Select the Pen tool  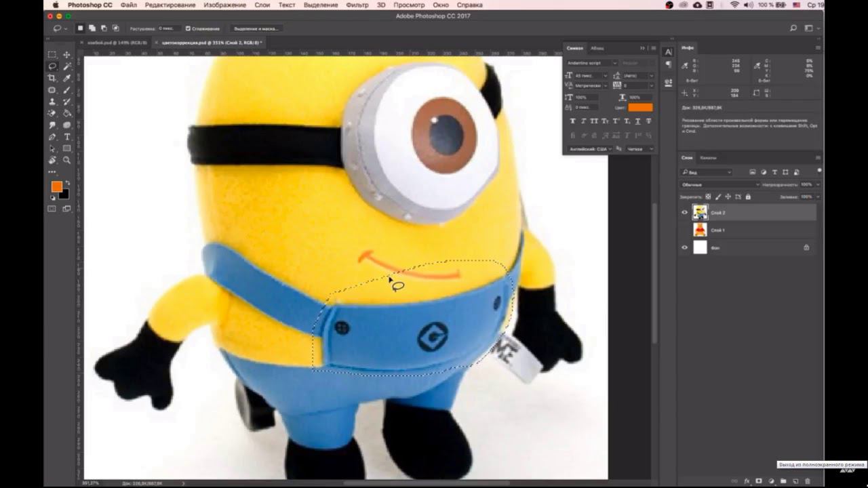[x=52, y=137]
